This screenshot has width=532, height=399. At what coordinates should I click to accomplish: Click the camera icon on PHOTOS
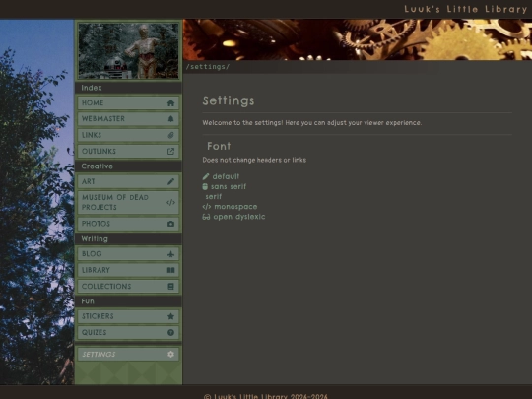click(170, 224)
